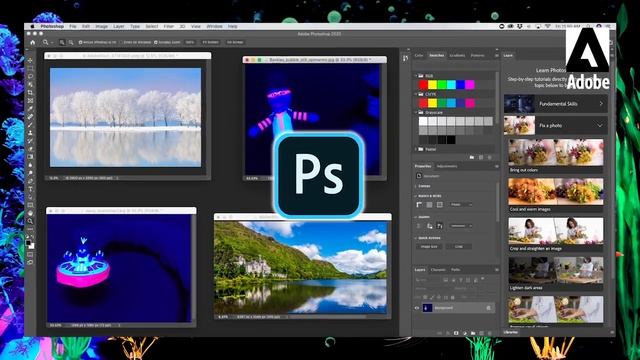Toggle Quick Mask mode in the toolbar
640x360 pixels.
pyautogui.click(x=30, y=255)
